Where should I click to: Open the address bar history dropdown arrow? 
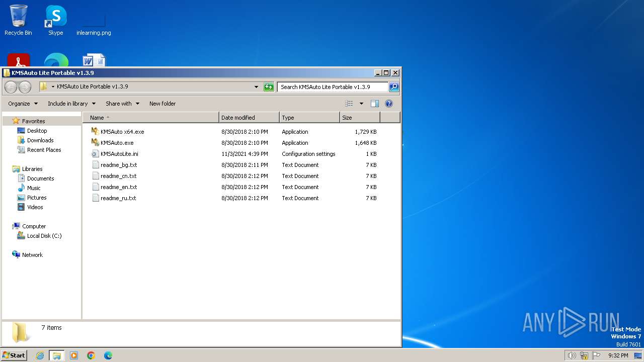pos(256,87)
